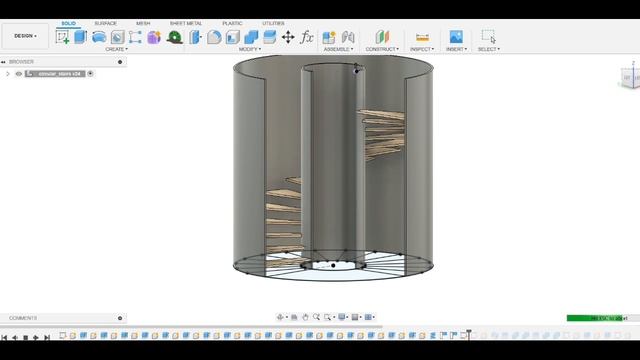The height and width of the screenshot is (360, 640).
Task: Select the Create Sketch tool
Action: coord(62,37)
